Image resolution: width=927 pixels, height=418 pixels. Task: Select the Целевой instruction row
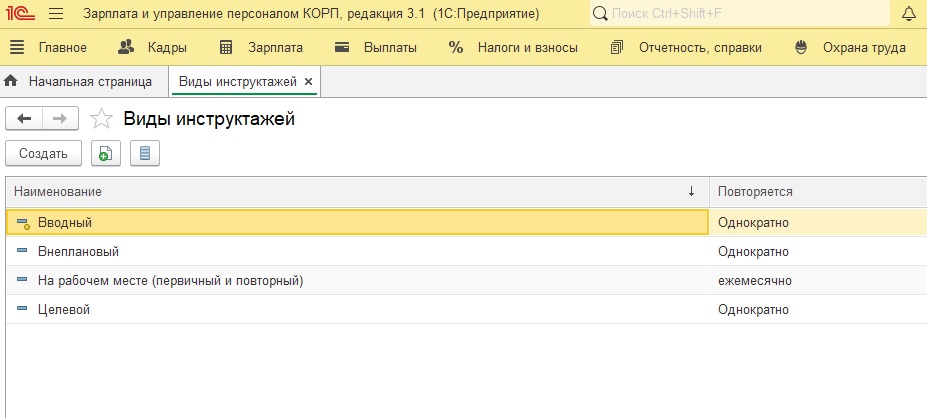pyautogui.click(x=466, y=310)
